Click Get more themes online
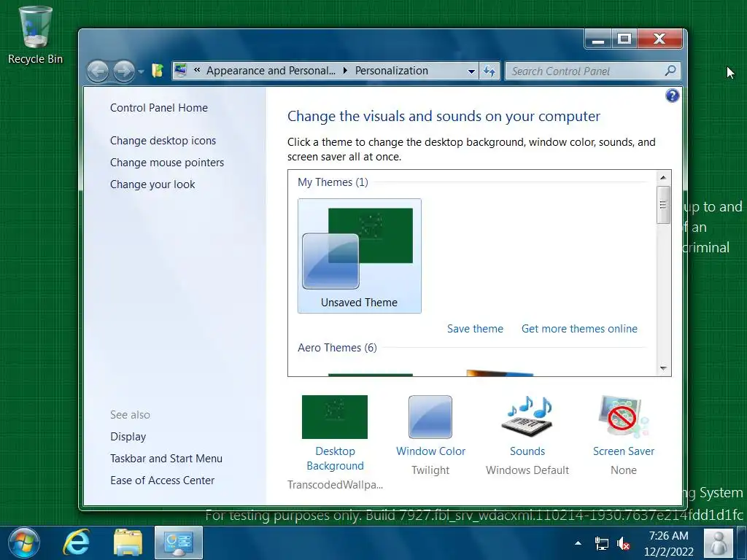This screenshot has height=560, width=747. coord(579,329)
